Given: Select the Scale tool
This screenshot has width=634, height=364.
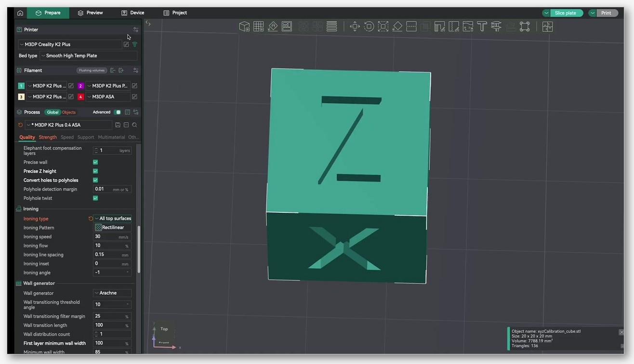Looking at the screenshot, I should [383, 26].
